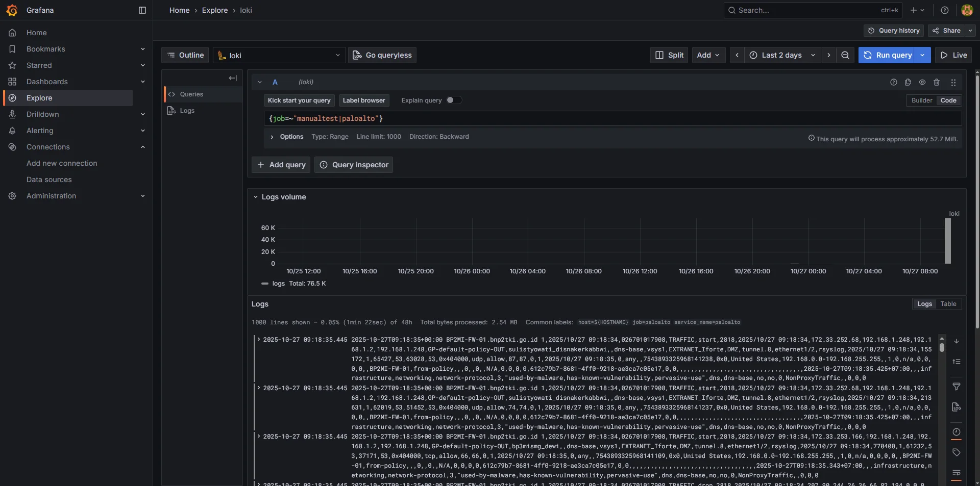This screenshot has height=486, width=980.
Task: Click the Alerting bell icon
Action: pyautogui.click(x=12, y=131)
